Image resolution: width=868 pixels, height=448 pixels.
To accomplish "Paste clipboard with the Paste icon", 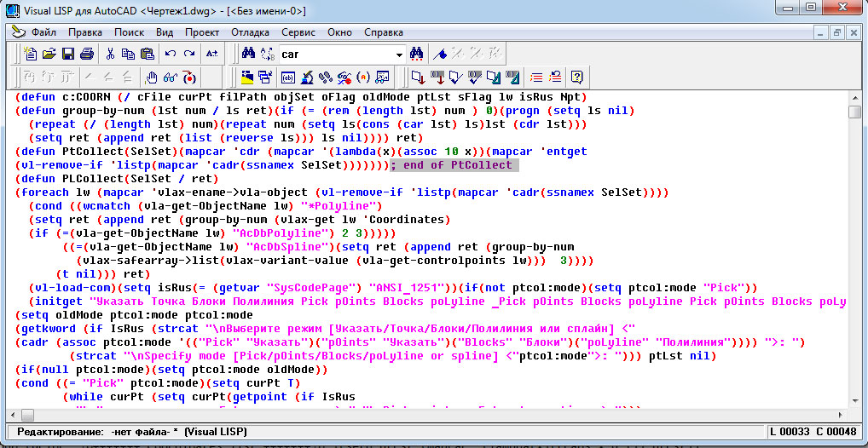I will 147,54.
